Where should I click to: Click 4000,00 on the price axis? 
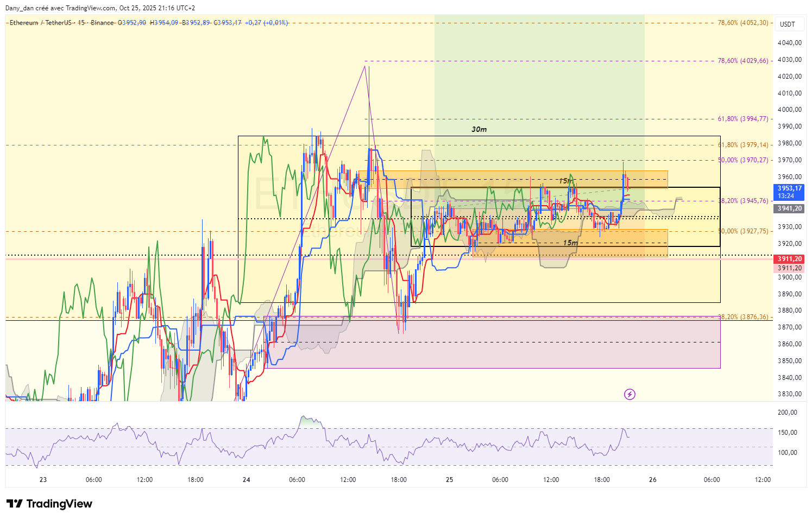tap(790, 110)
